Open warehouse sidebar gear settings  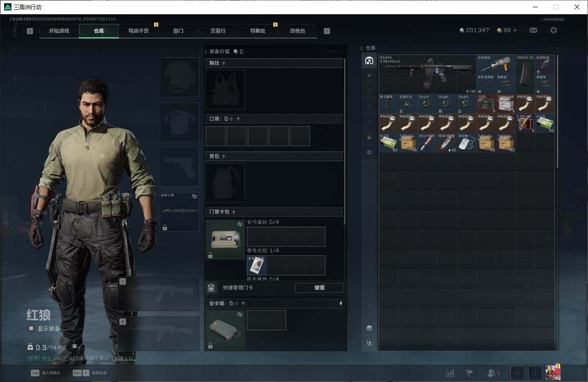coord(369,152)
